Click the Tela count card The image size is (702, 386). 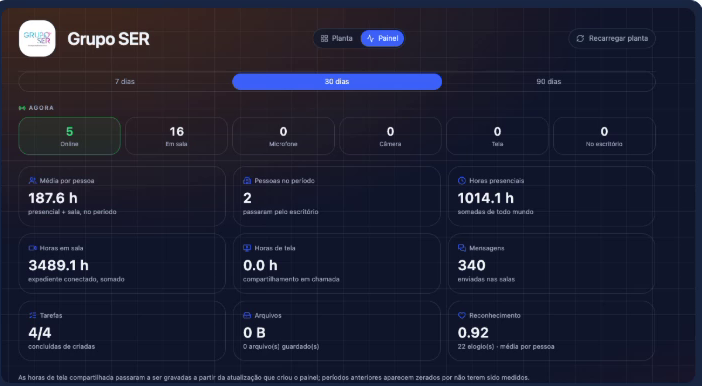point(497,136)
